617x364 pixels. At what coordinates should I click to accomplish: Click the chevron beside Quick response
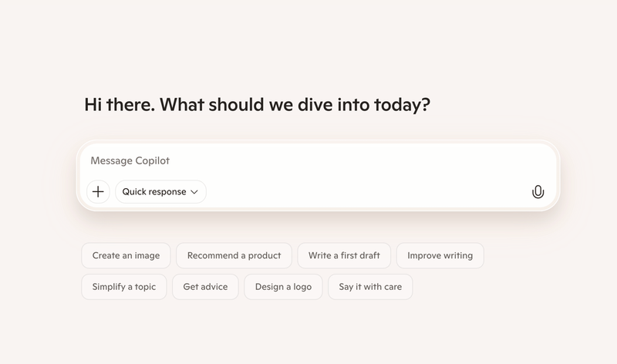pos(194,192)
